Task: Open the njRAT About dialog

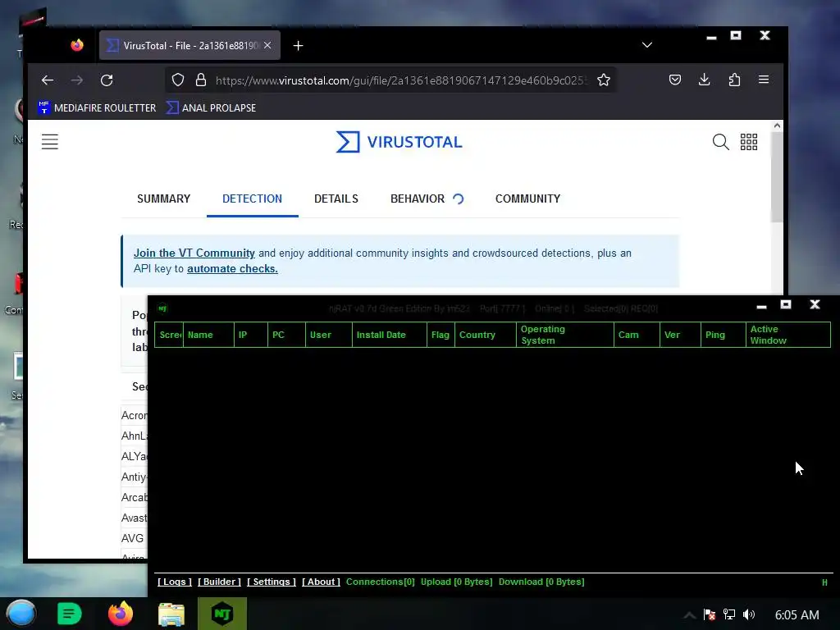Action: [x=321, y=582]
